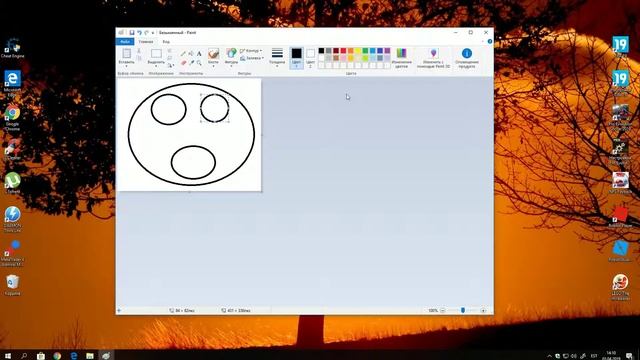Image resolution: width=640 pixels, height=360 pixels.
Task: Open Microsoft Edge desktop shortcut
Action: tap(12, 83)
